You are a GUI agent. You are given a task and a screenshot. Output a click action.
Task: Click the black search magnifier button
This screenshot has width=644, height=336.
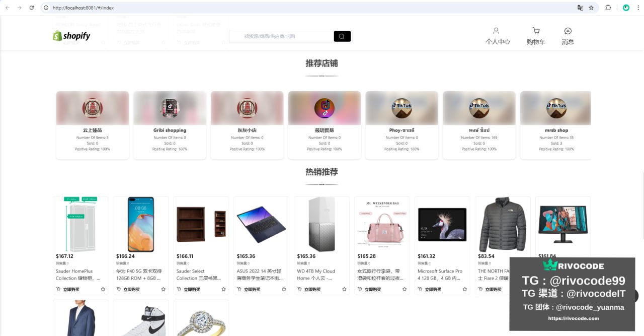pyautogui.click(x=342, y=36)
